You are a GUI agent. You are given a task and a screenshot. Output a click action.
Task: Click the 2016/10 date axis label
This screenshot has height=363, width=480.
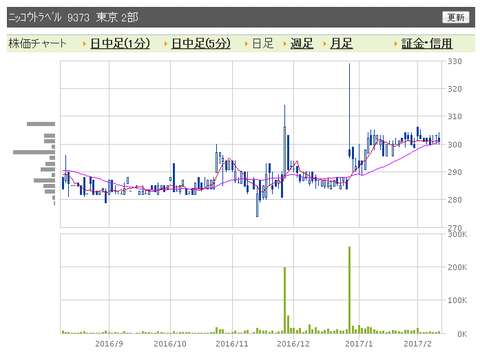point(170,344)
